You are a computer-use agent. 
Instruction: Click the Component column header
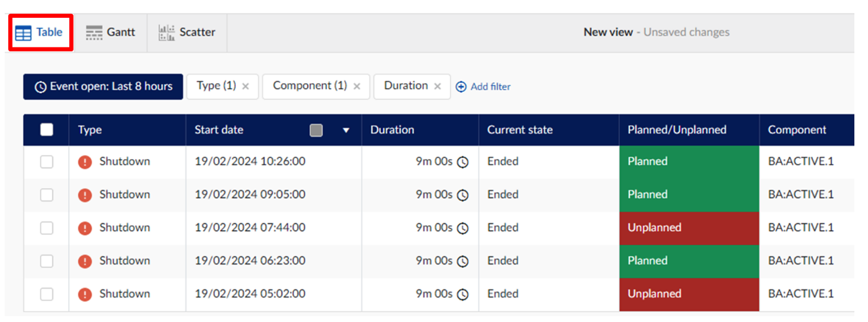tap(797, 130)
